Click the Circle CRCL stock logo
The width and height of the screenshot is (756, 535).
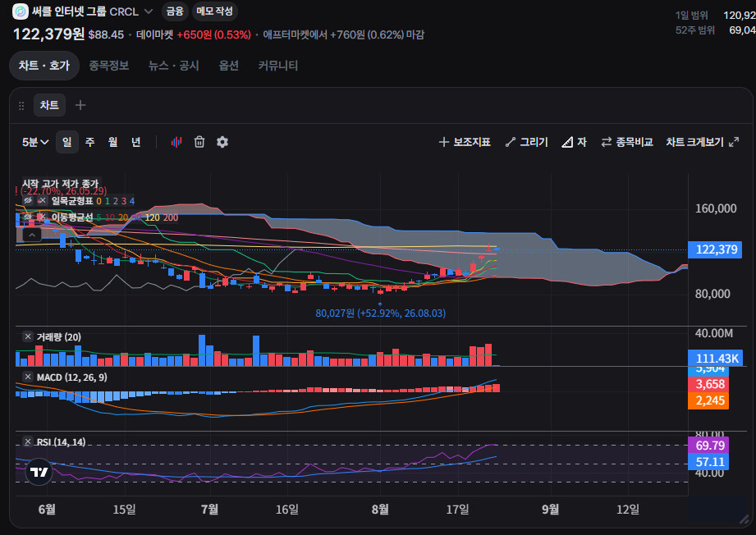pyautogui.click(x=21, y=11)
